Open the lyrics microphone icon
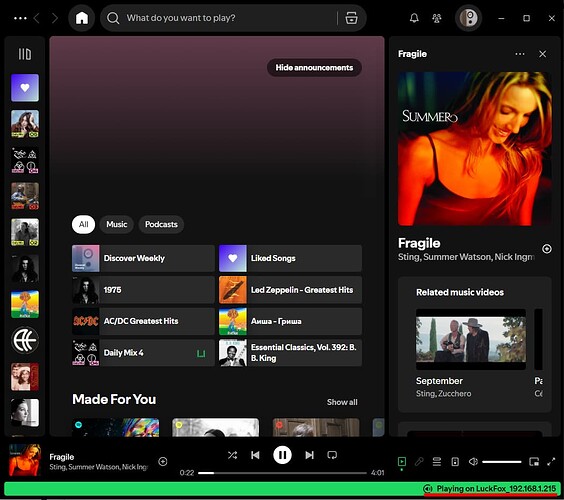Screen dimensions: 564x500 click(419, 461)
